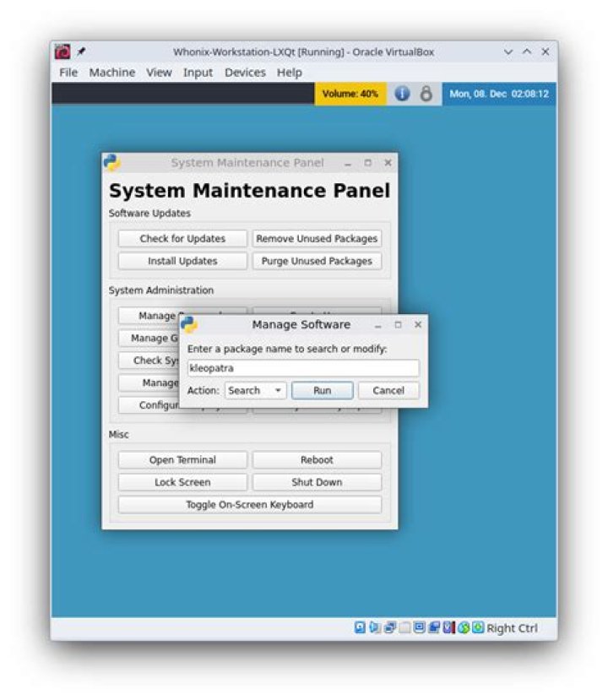The width and height of the screenshot is (608, 700).
Task: Click the System Maintenance Panel heading text
Action: tap(250, 191)
